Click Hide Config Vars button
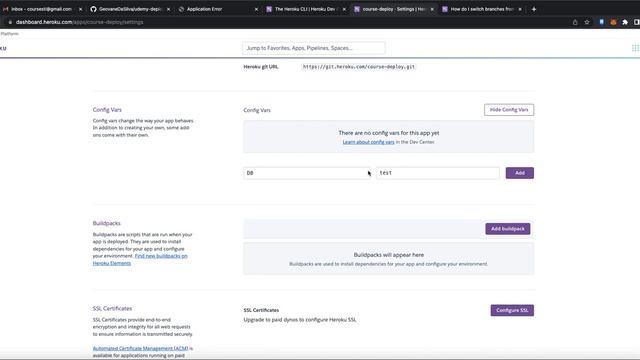 509,110
